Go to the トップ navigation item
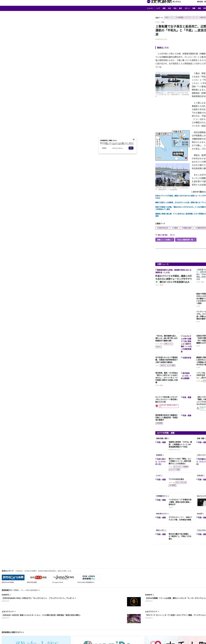 click(158, 8)
